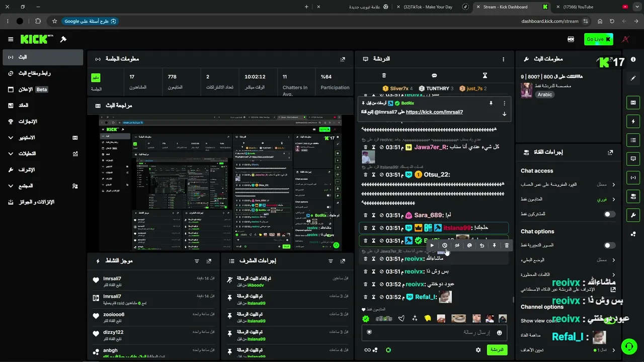Open الإنجازات in sidebar

click(x=43, y=122)
